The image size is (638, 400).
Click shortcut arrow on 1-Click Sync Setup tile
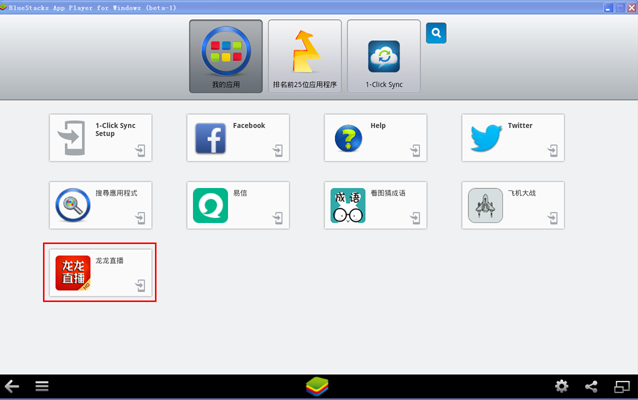(140, 151)
